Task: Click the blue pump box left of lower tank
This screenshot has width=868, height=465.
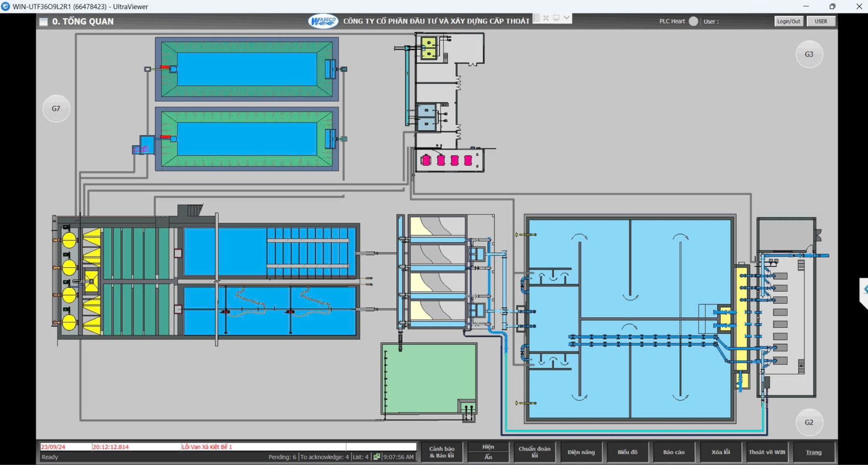Action: pos(147,145)
